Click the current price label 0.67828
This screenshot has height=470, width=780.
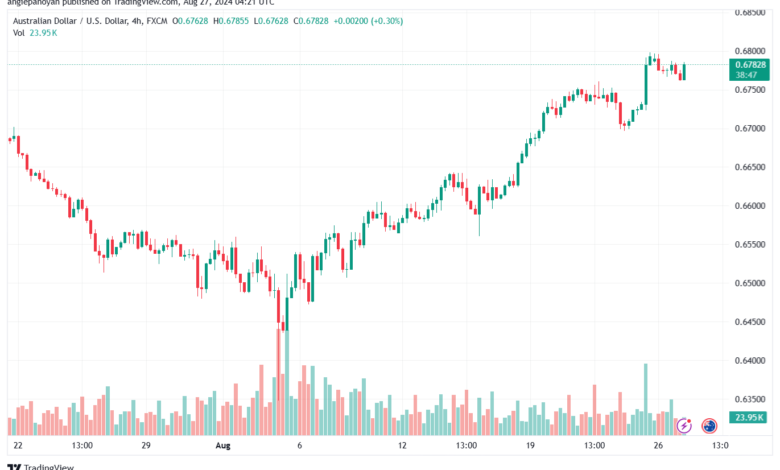pyautogui.click(x=749, y=65)
